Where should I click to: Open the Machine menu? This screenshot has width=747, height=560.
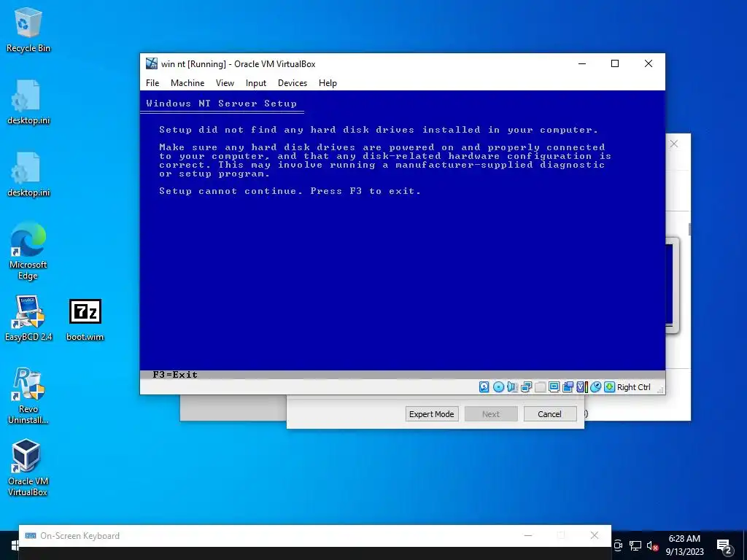click(187, 83)
